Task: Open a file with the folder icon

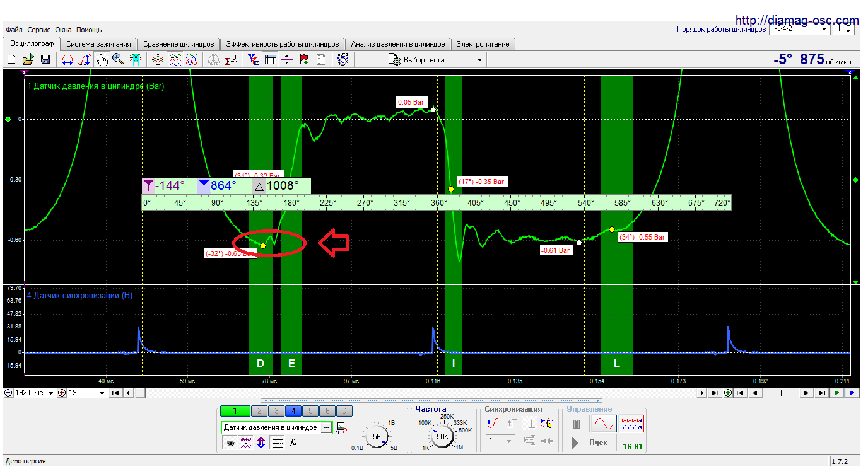Action: [x=28, y=60]
